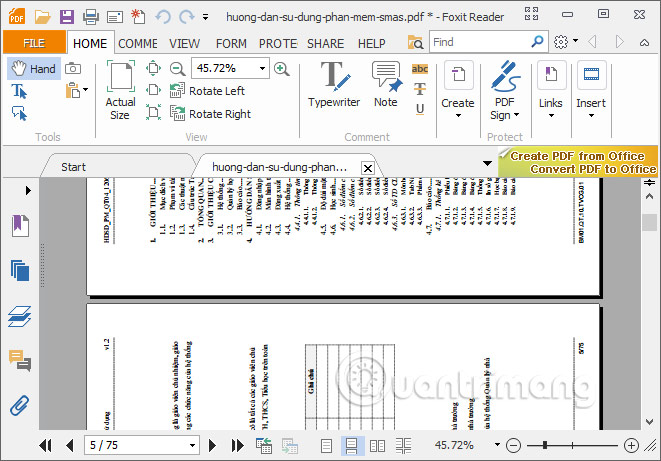Image resolution: width=661 pixels, height=461 pixels.
Task: Open the document tab list dropdown
Action: click(x=487, y=163)
